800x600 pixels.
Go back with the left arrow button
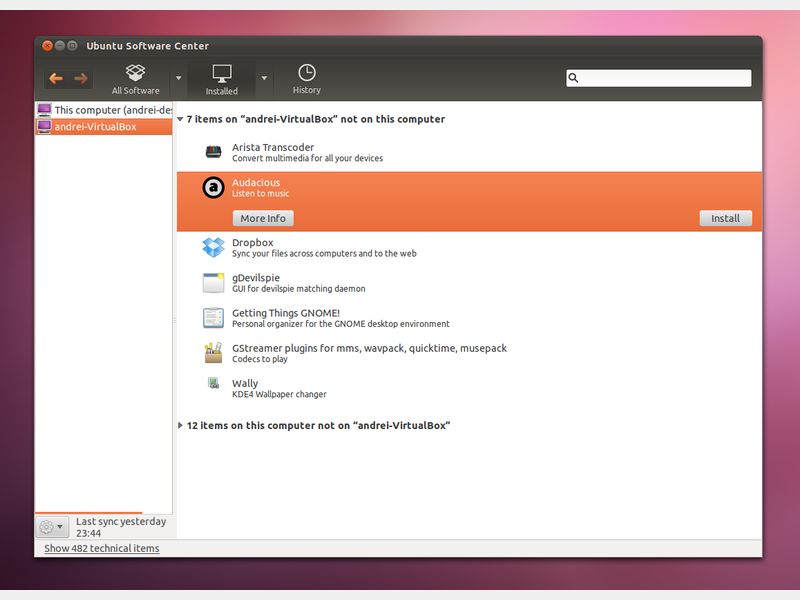tap(56, 78)
